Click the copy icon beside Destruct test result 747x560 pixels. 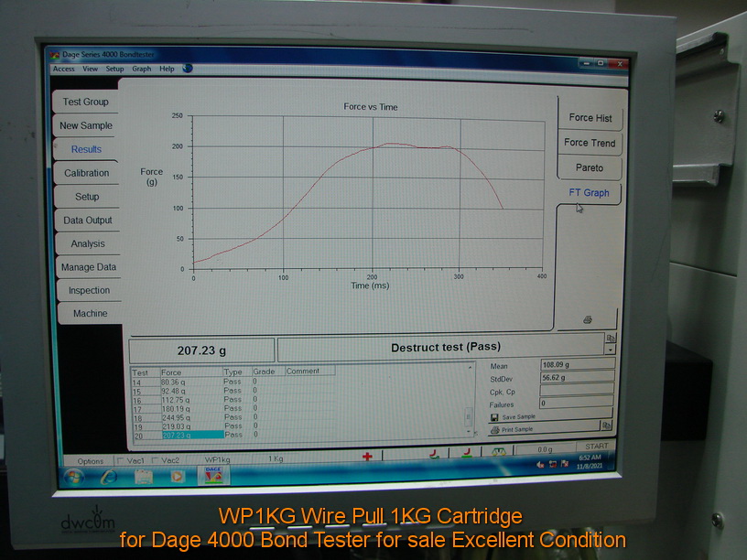[611, 338]
